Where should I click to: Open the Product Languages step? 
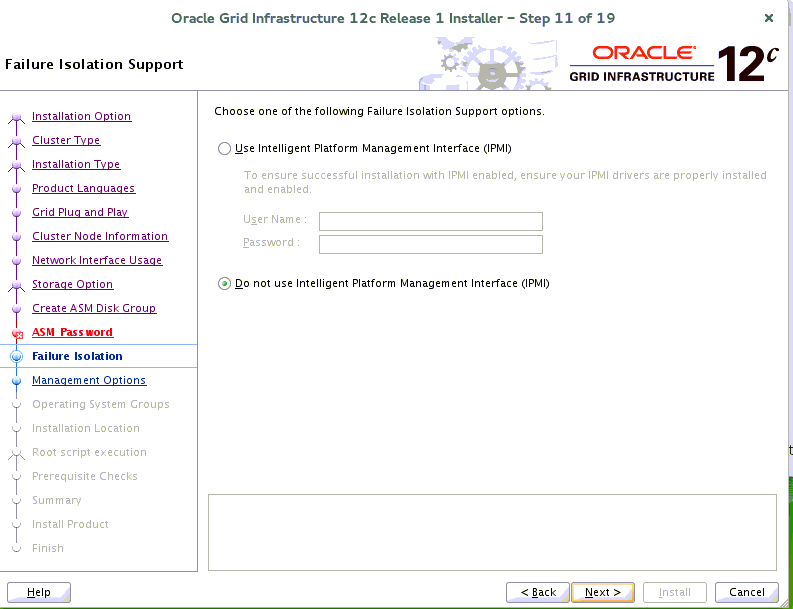[83, 189]
